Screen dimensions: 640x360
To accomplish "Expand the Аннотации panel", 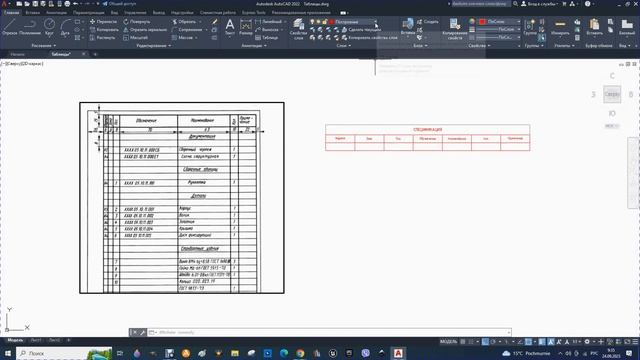I will point(254,46).
